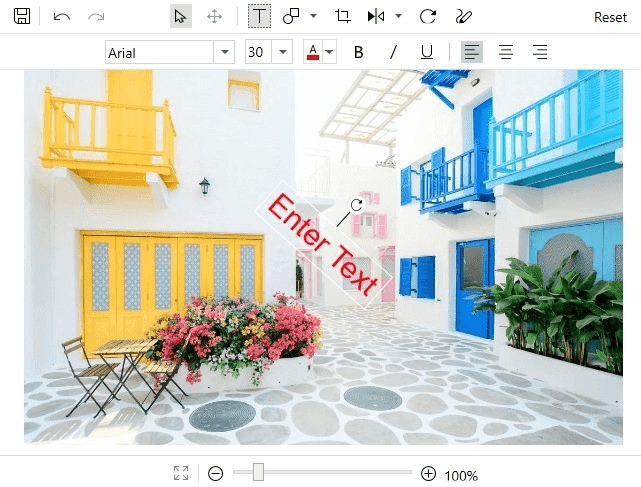
Task: Undo the last edit
Action: 62,17
